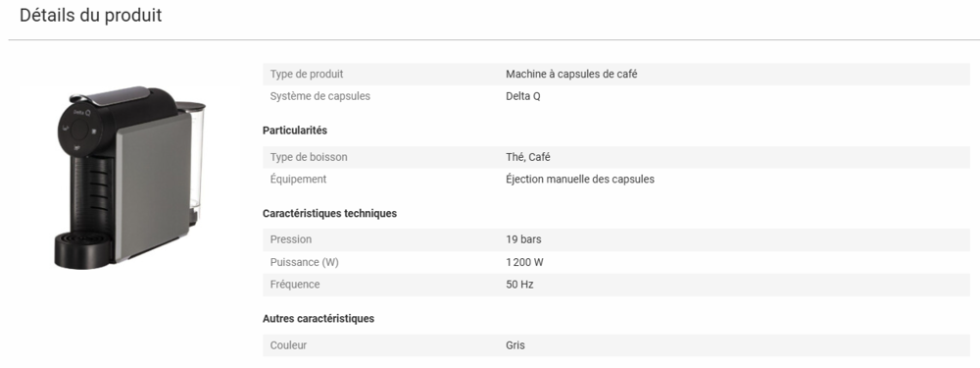980x368 pixels.
Task: Select the '19 bars' value
Action: click(x=523, y=239)
